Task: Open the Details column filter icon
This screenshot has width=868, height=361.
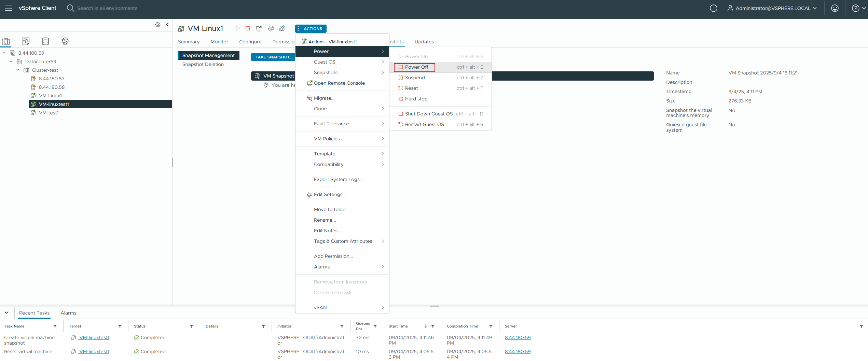Action: point(263,327)
